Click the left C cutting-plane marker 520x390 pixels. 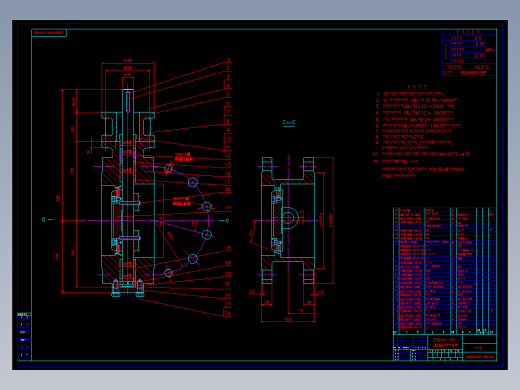(43, 220)
